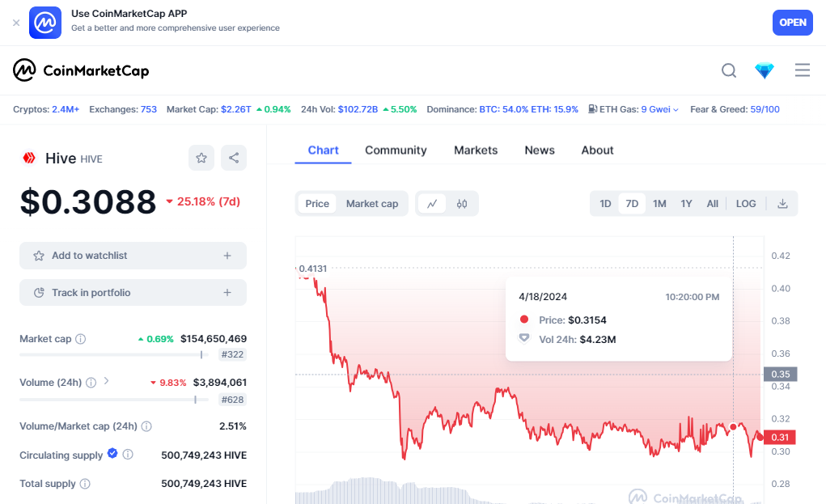Open the CoinMarketCap app with OPEN button

[792, 23]
